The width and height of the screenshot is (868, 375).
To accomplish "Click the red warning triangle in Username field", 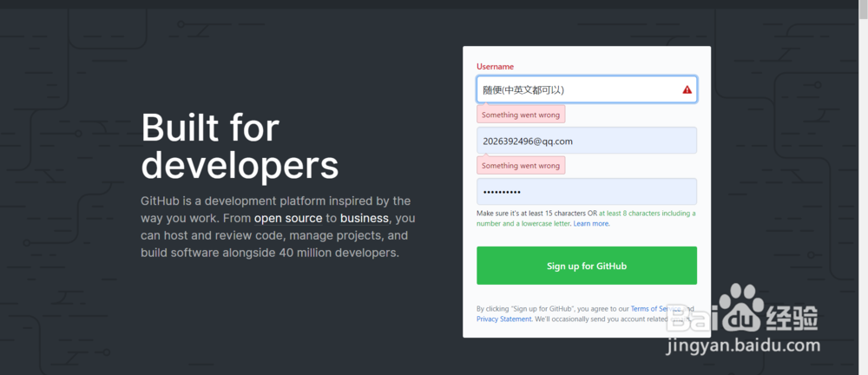I will pos(687,89).
